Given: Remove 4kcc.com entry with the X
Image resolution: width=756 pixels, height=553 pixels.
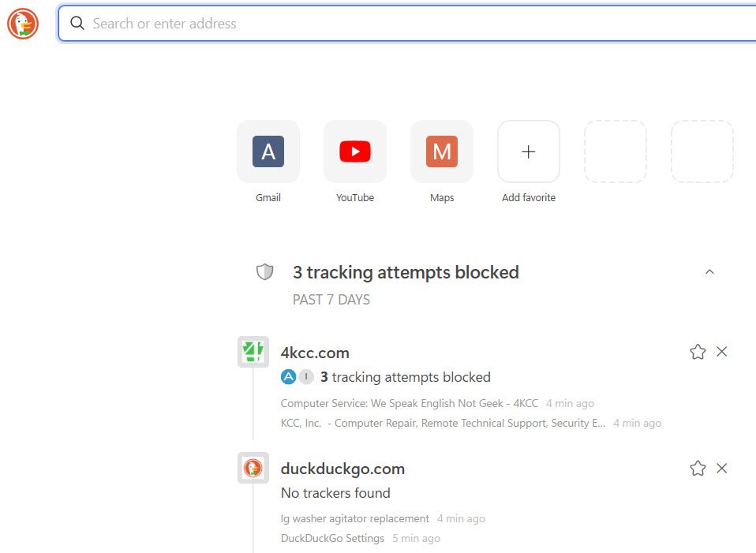Looking at the screenshot, I should click(x=722, y=352).
